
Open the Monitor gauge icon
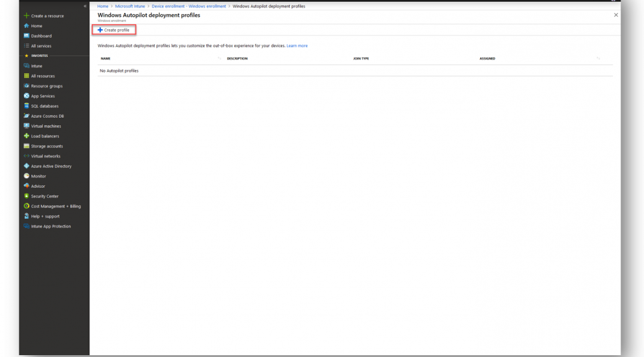pos(26,176)
